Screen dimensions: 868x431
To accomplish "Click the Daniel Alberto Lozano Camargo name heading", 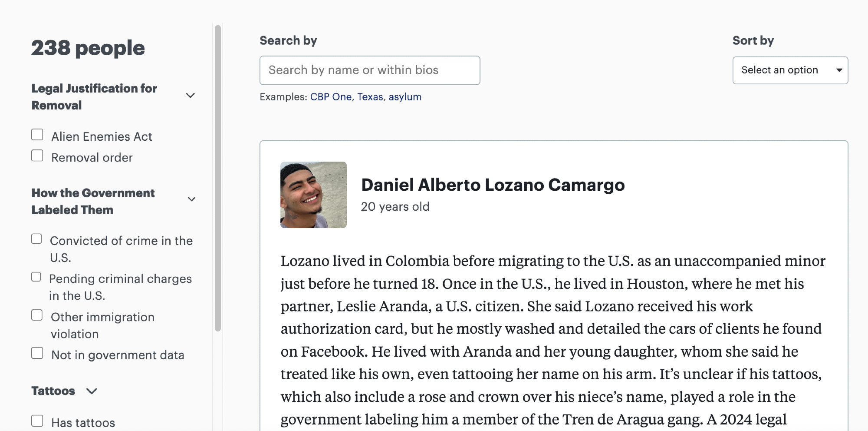I will pyautogui.click(x=493, y=185).
